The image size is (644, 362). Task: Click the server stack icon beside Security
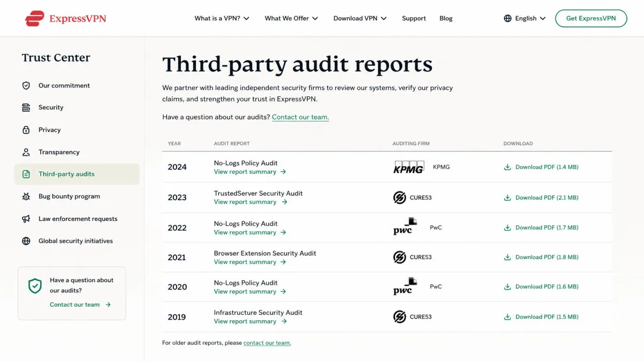26,108
